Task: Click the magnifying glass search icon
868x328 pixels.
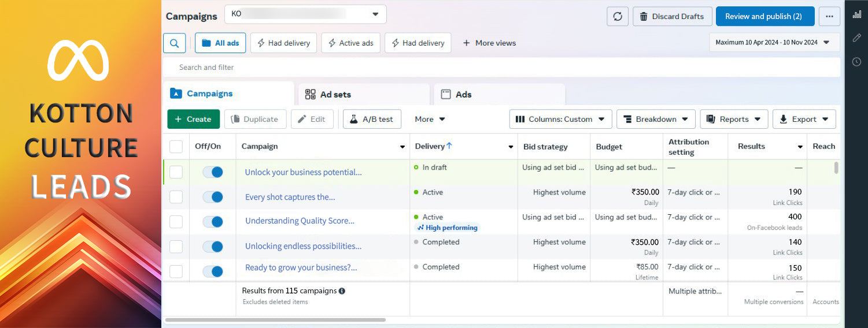Action: [174, 43]
